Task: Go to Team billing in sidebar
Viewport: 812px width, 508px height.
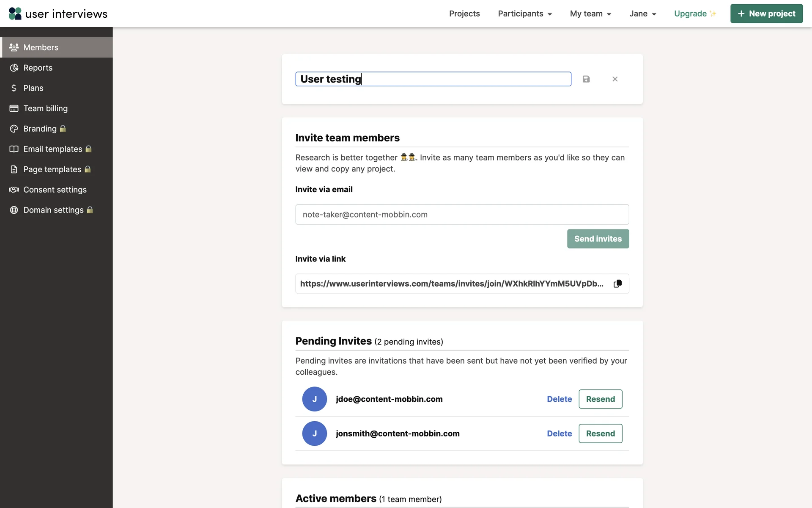Action: coord(45,108)
